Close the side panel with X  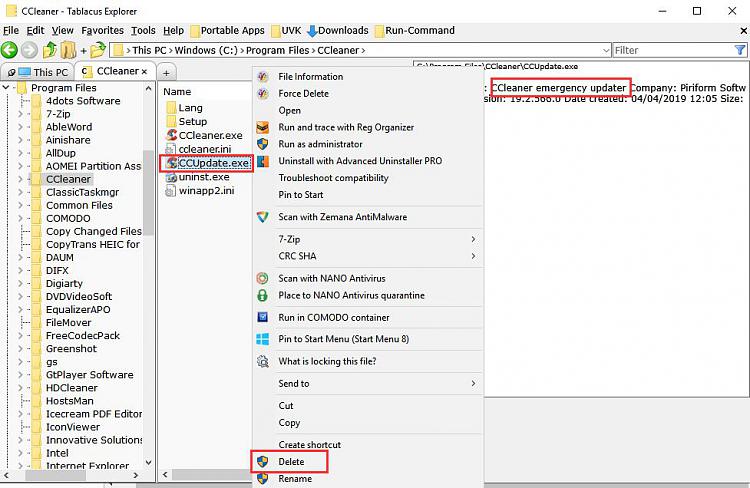point(744,31)
